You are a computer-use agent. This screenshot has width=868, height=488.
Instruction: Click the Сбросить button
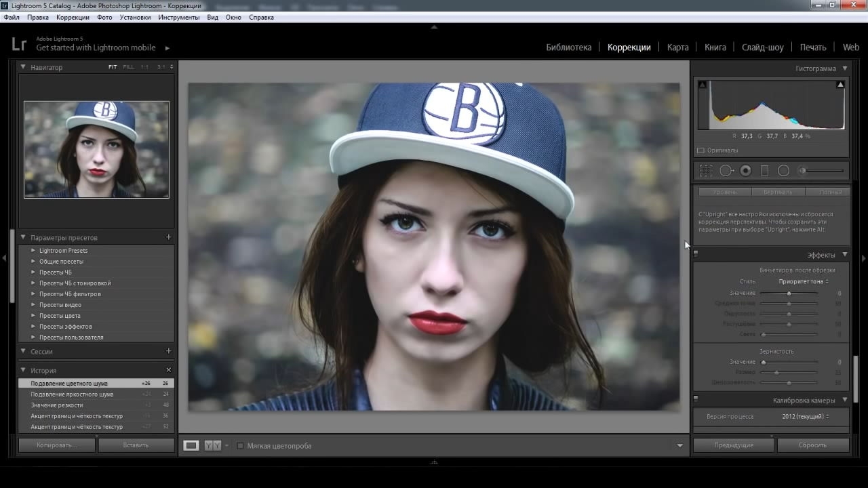(x=813, y=445)
